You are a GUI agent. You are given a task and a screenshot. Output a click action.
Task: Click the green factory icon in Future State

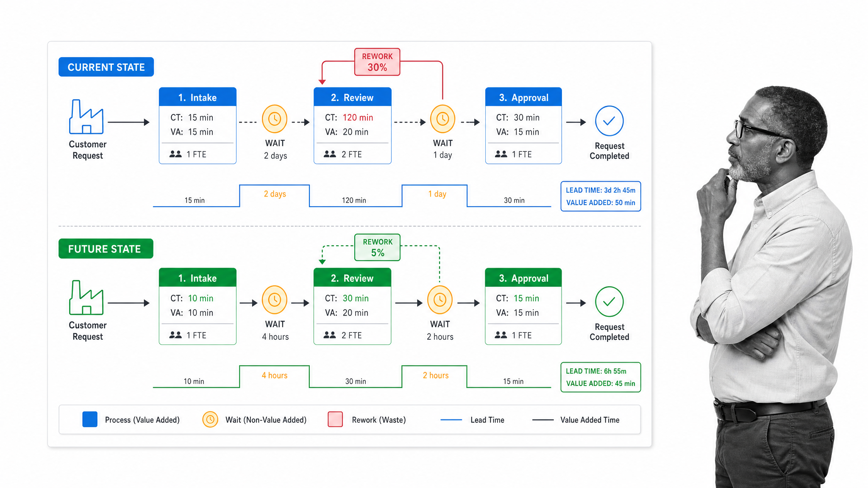coord(86,297)
